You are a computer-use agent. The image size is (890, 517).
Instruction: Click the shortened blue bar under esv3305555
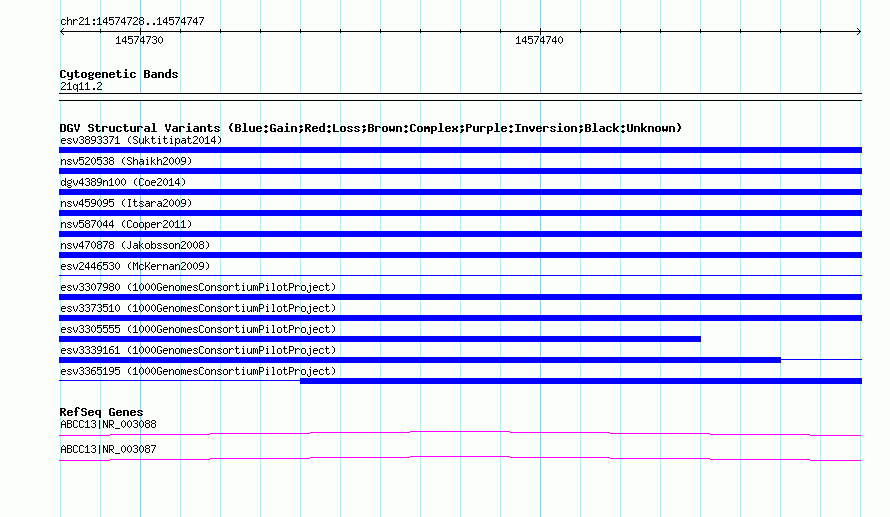pyautogui.click(x=380, y=339)
